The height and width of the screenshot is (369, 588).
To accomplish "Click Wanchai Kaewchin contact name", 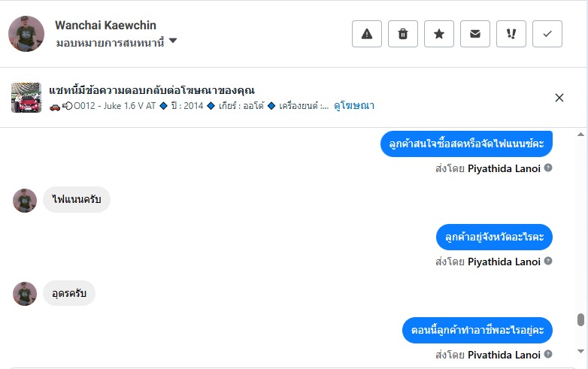I will [x=105, y=26].
